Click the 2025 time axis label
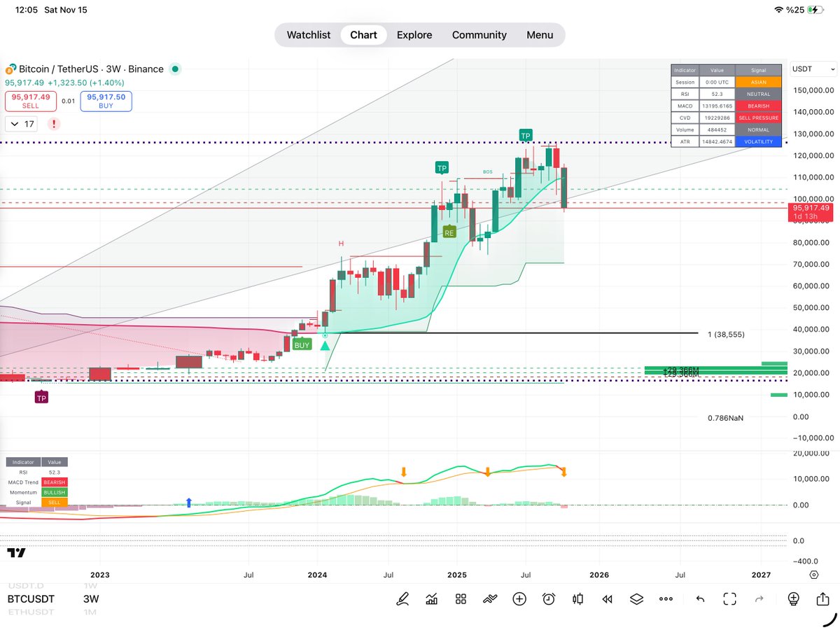 (x=457, y=575)
